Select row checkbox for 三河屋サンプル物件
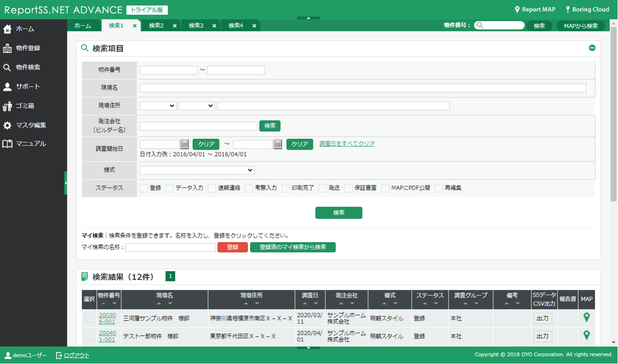 pyautogui.click(x=89, y=318)
